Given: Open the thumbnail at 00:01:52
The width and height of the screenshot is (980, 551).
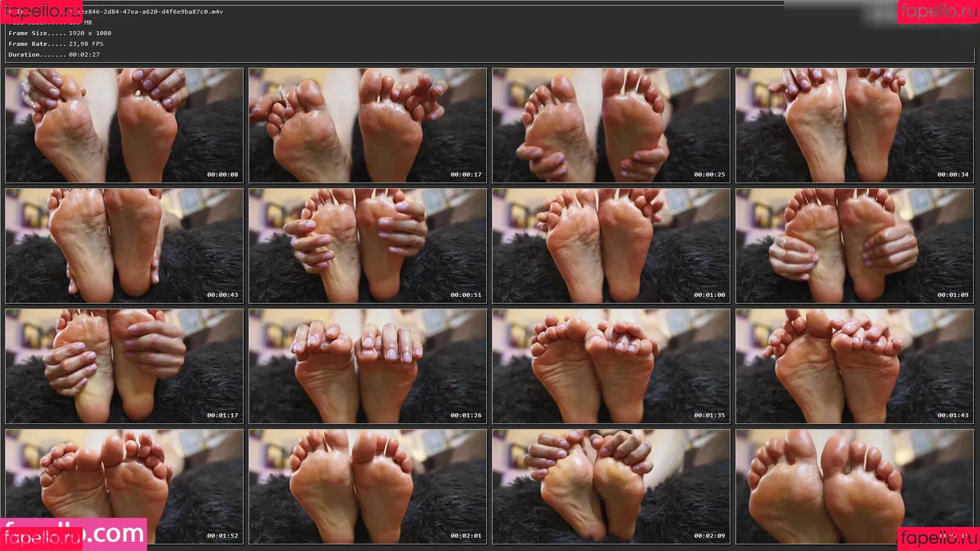Looking at the screenshot, I should pos(124,486).
